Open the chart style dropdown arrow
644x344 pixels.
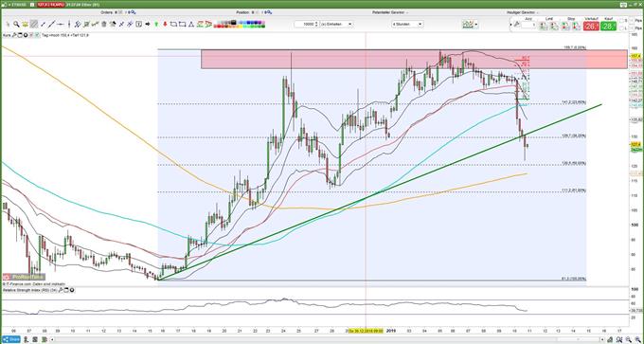476,25
